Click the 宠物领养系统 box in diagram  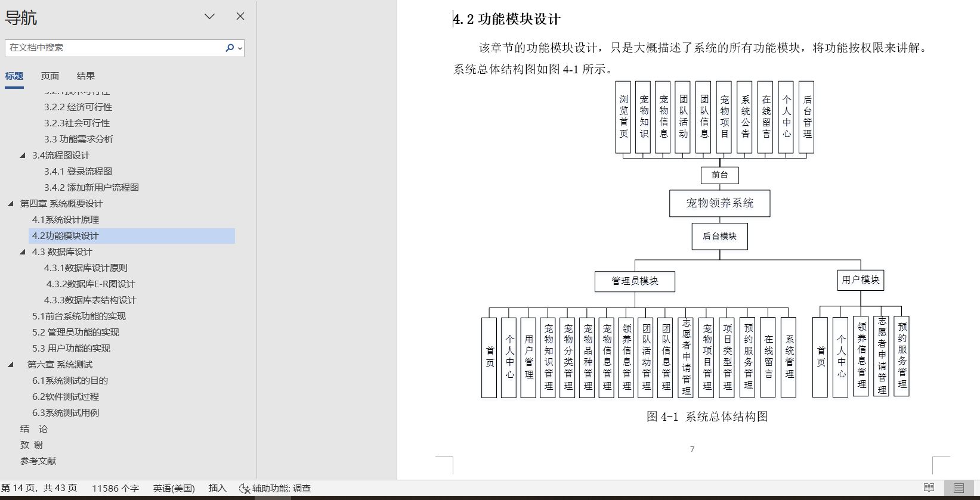coord(720,203)
